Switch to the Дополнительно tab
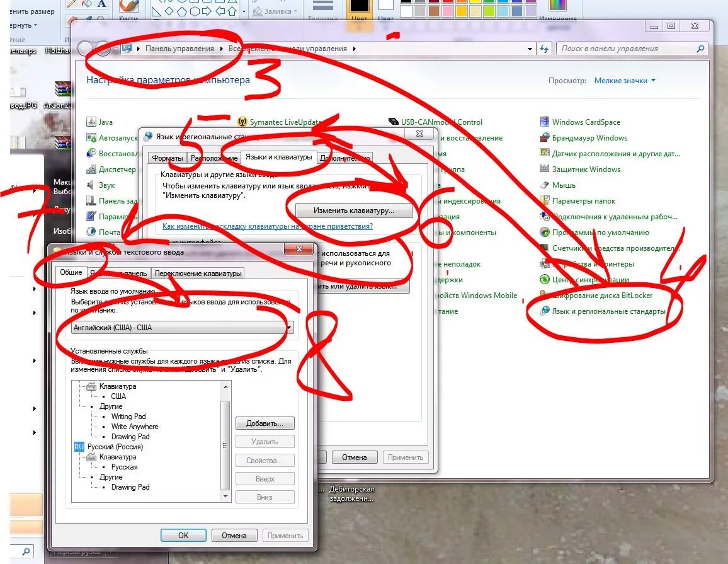The width and height of the screenshot is (728, 564). pos(344,158)
